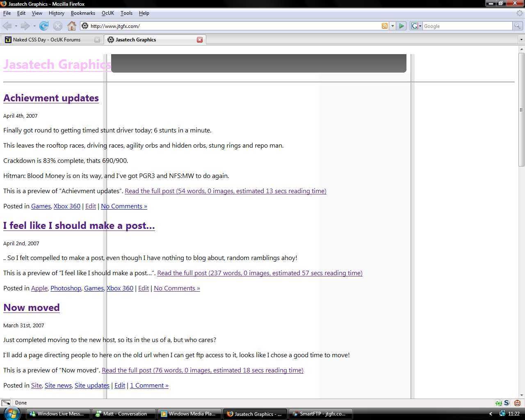Click the 11:22 taskbar clock
The height and width of the screenshot is (420, 525).
pos(514,414)
